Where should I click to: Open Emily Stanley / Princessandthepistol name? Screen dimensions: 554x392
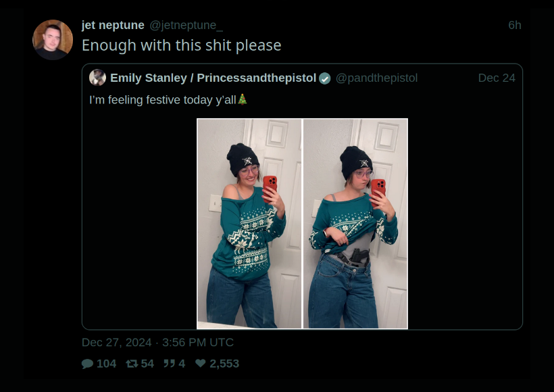coord(213,78)
